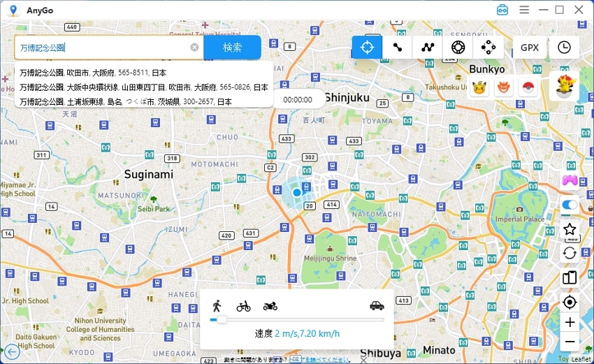The height and width of the screenshot is (364, 594).
Task: Open the toolbox robot icon in title bar
Action: tap(502, 10)
